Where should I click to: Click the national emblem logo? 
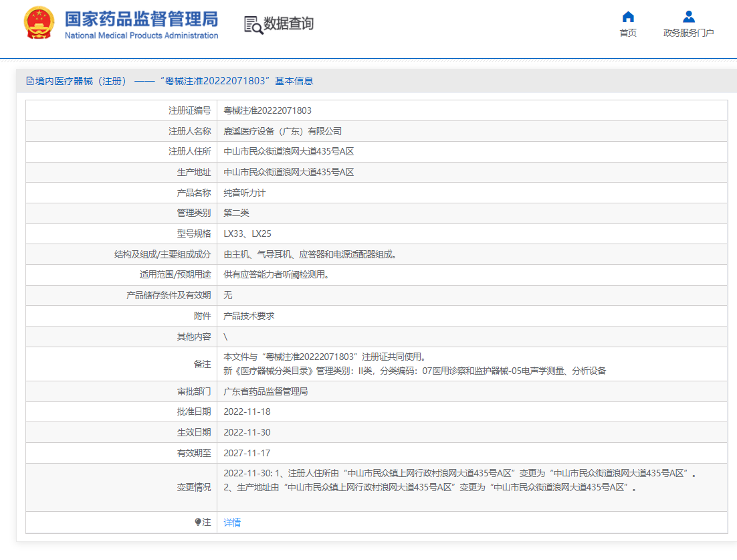pos(39,22)
